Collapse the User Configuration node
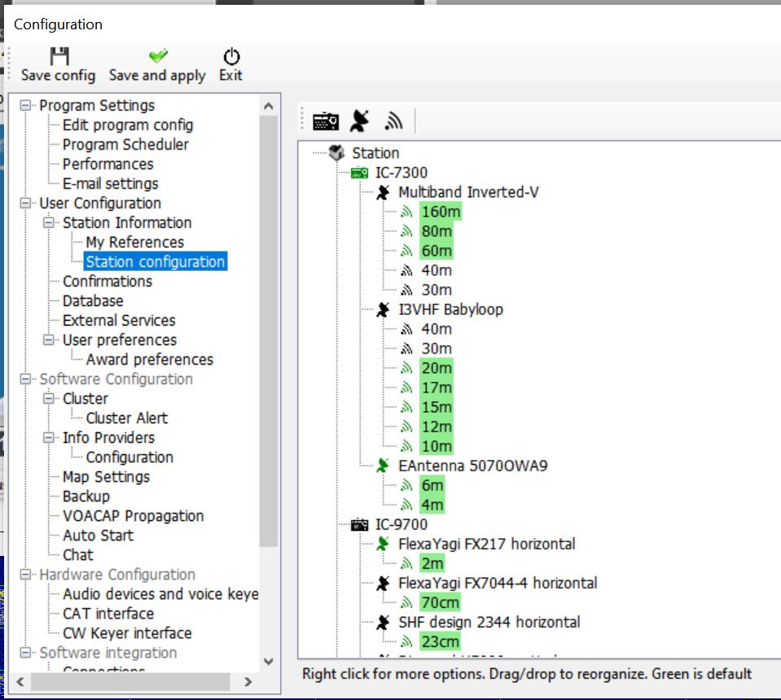781x700 pixels. [x=25, y=203]
